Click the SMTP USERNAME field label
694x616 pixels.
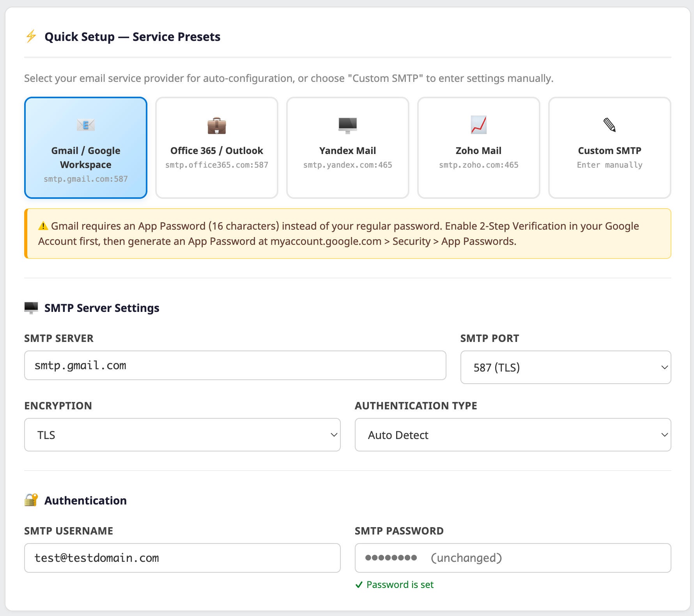tap(69, 531)
